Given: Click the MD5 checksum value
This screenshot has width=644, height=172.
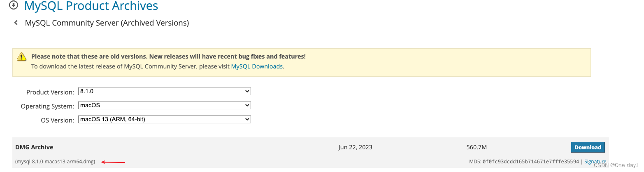Looking at the screenshot, I should click(x=530, y=162).
